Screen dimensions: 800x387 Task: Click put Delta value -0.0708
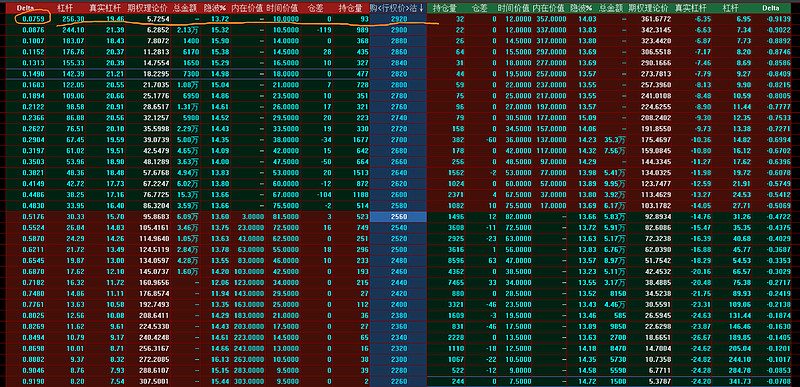pyautogui.click(x=778, y=381)
